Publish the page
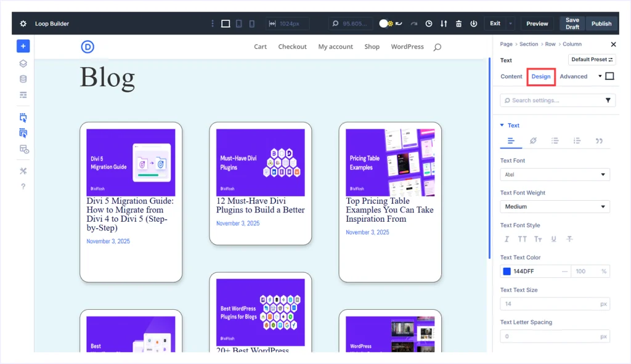This screenshot has width=631, height=364. [601, 23]
